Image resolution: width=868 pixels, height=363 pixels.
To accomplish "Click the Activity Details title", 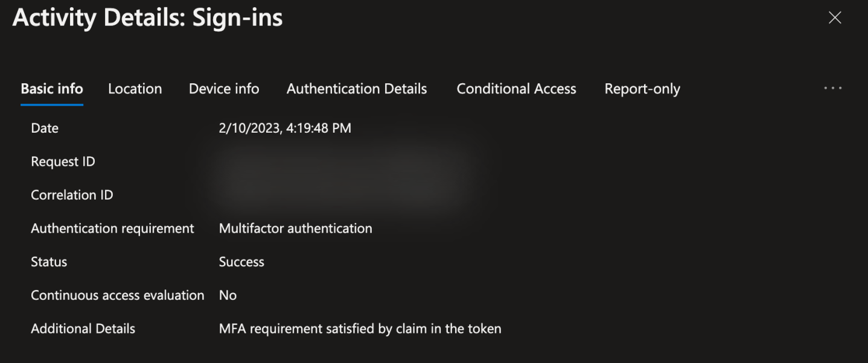I will [147, 17].
